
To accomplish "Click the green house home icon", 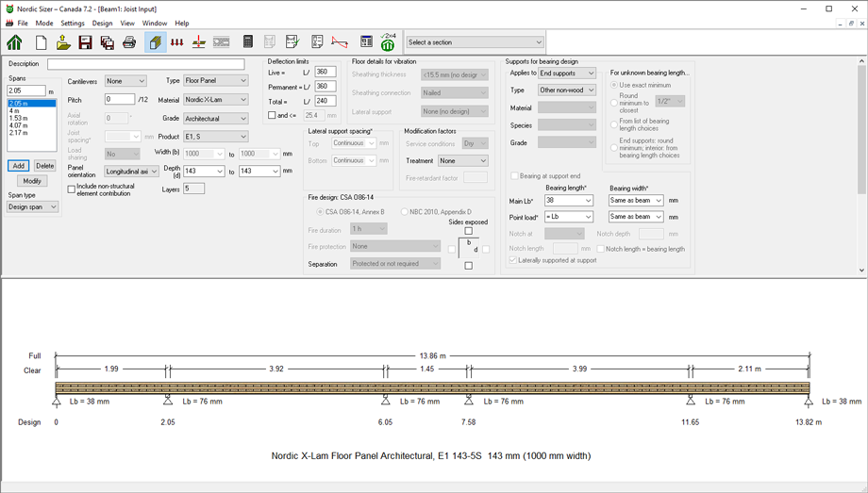I will (x=15, y=42).
